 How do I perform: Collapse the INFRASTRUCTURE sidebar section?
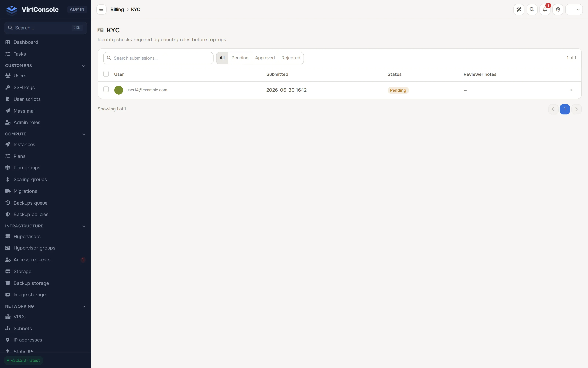click(x=45, y=226)
